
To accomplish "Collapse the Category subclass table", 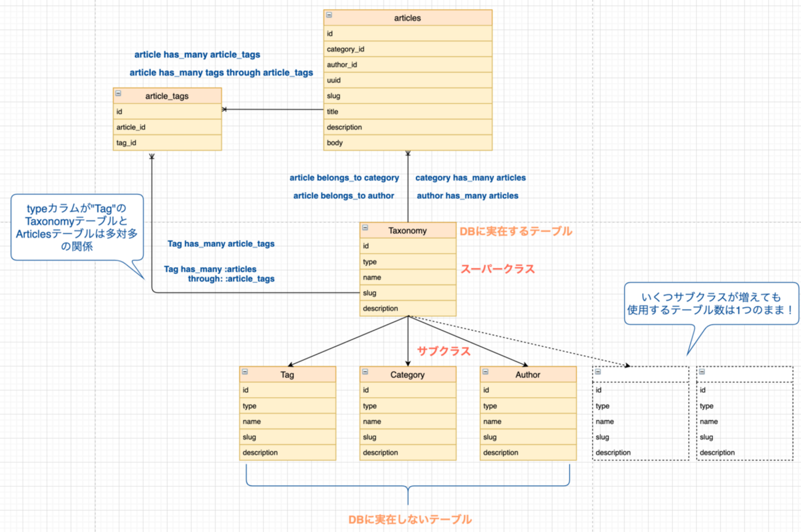I will [365, 371].
